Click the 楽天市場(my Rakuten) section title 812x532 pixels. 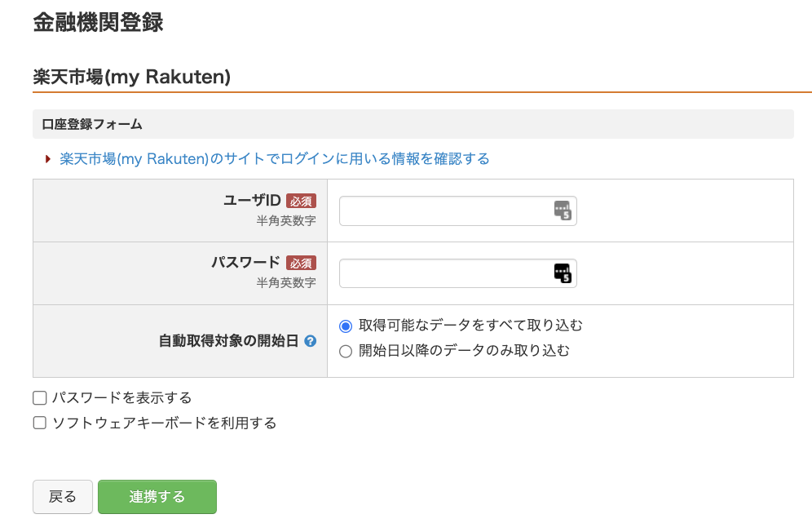(131, 77)
